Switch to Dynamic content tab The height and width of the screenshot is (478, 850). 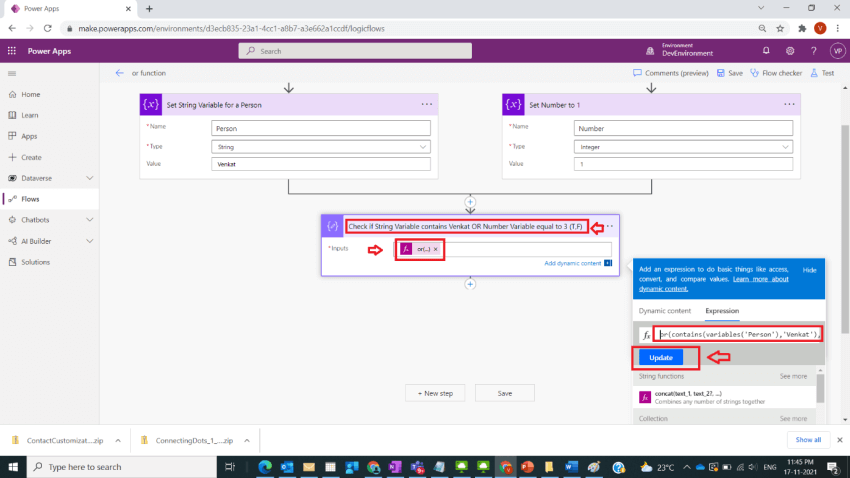pos(665,311)
